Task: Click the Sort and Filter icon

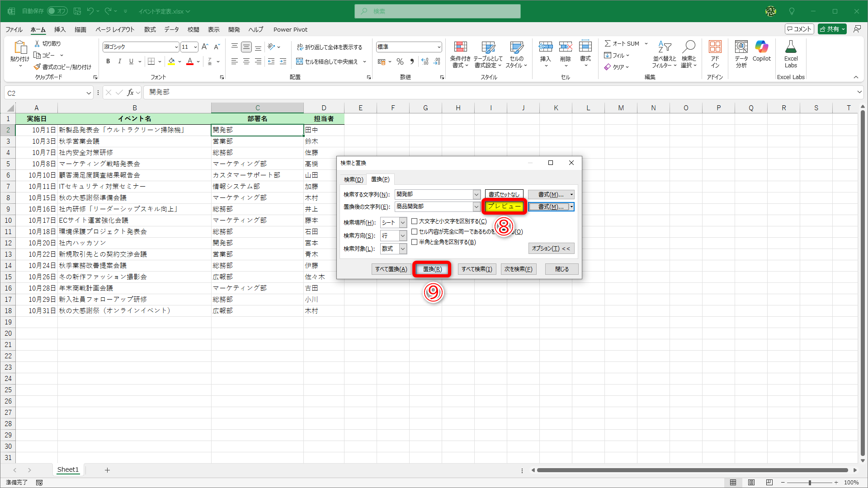Action: tap(664, 47)
